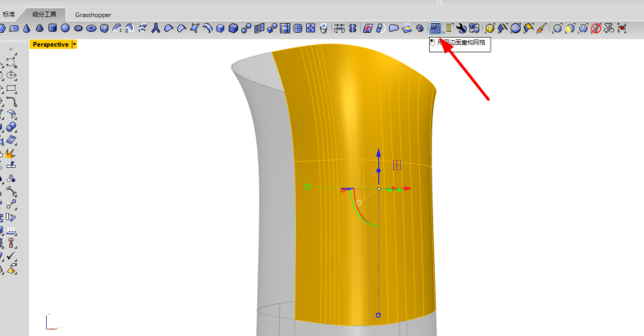Viewport: 644px width, 336px height.
Task: Open the Perspective viewport dropdown arrow
Action: coord(74,44)
